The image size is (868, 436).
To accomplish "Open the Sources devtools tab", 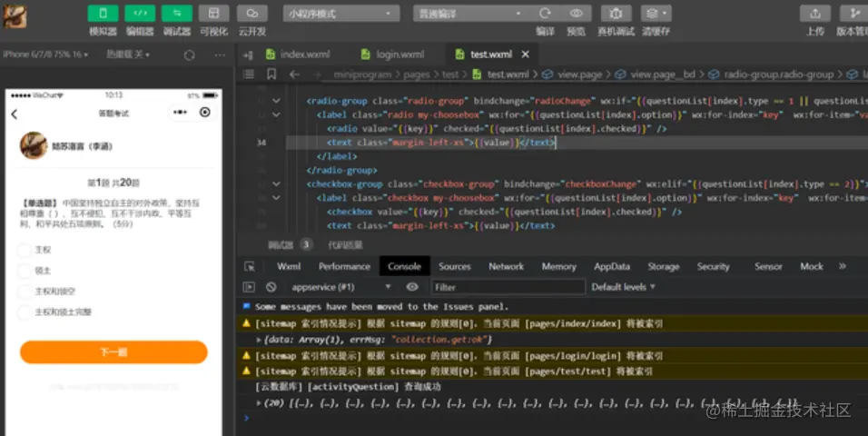I will point(455,266).
